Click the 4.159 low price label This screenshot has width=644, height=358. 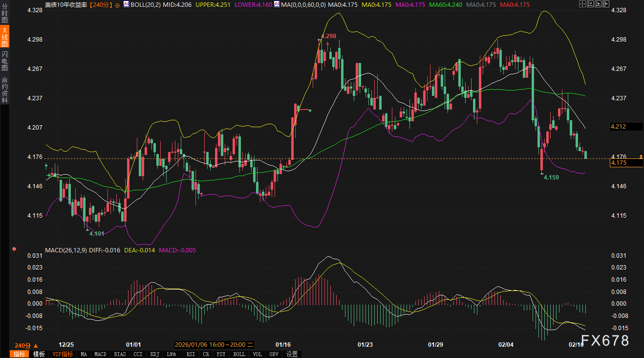click(551, 178)
